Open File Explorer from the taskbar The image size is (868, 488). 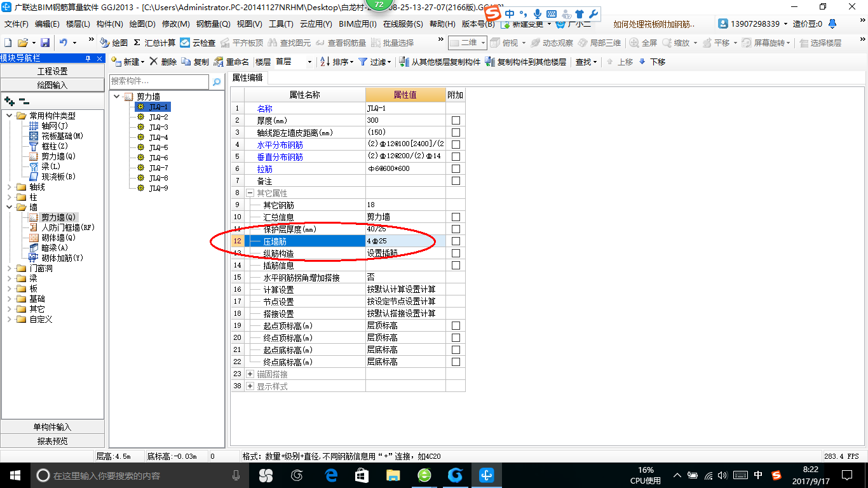393,475
